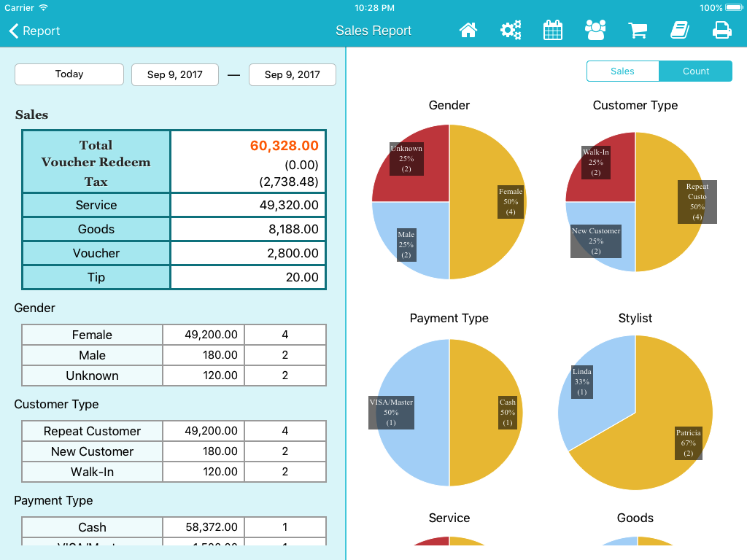Open the customers group icon
This screenshot has height=560, width=747.
[595, 31]
